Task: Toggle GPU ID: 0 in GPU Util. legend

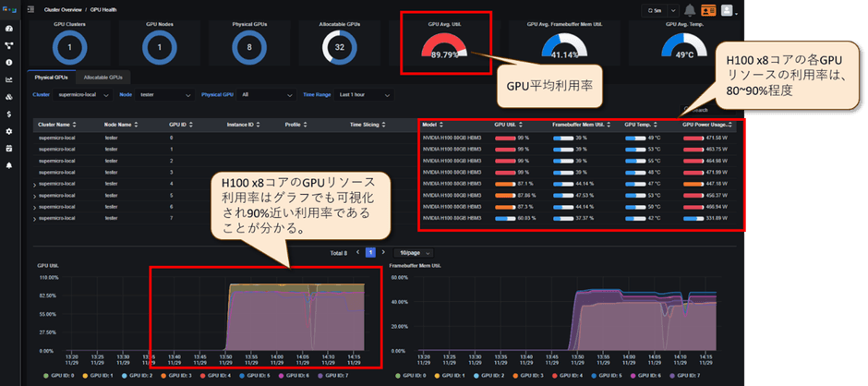Action: pyautogui.click(x=57, y=376)
